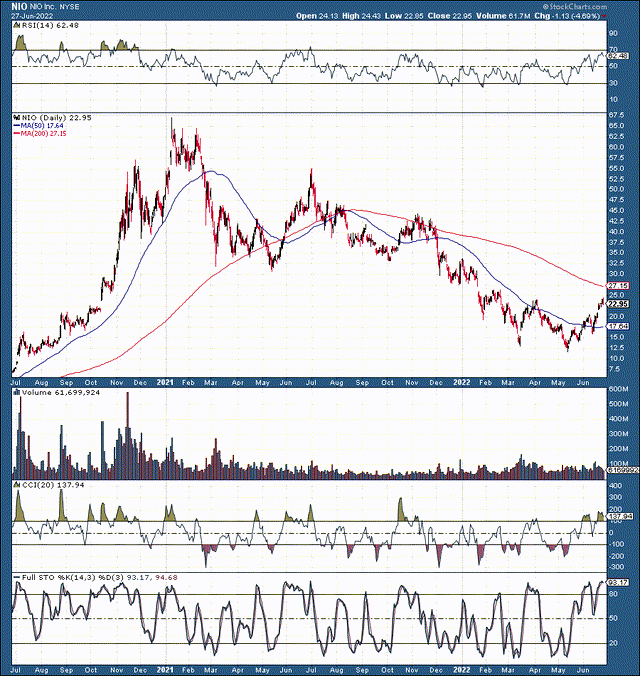The image size is (640, 676).
Task: Click the 50.0 price axis label
Action: [x=616, y=189]
